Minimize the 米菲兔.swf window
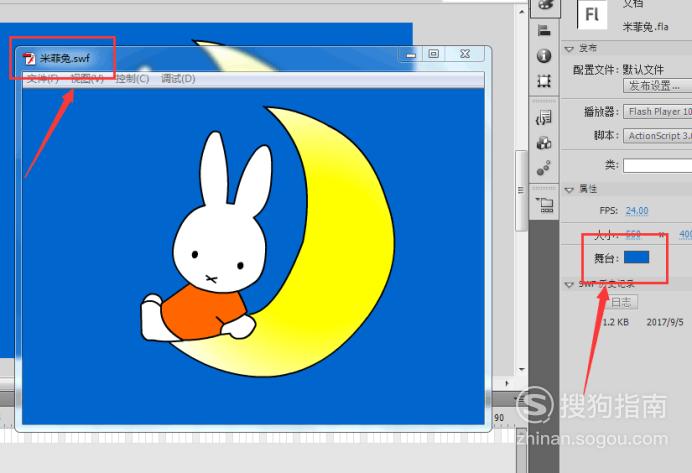Image resolution: width=692 pixels, height=473 pixels. point(411,54)
